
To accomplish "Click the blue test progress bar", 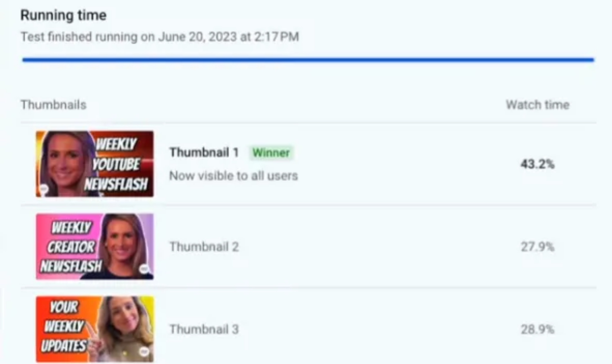I will coord(308,60).
